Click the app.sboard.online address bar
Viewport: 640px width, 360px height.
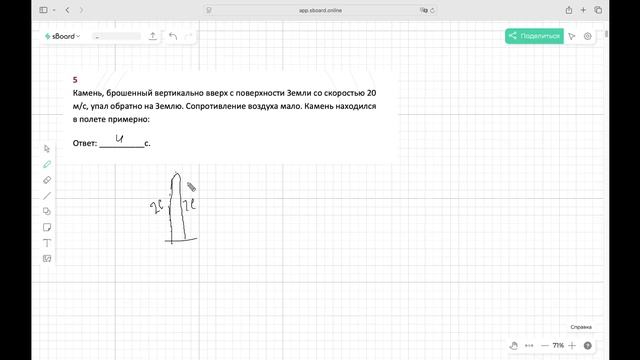click(320, 10)
